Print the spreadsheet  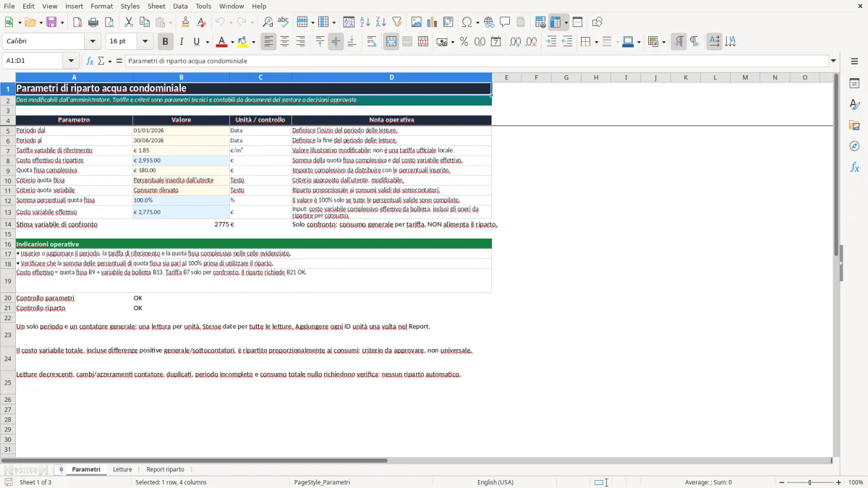point(93,22)
